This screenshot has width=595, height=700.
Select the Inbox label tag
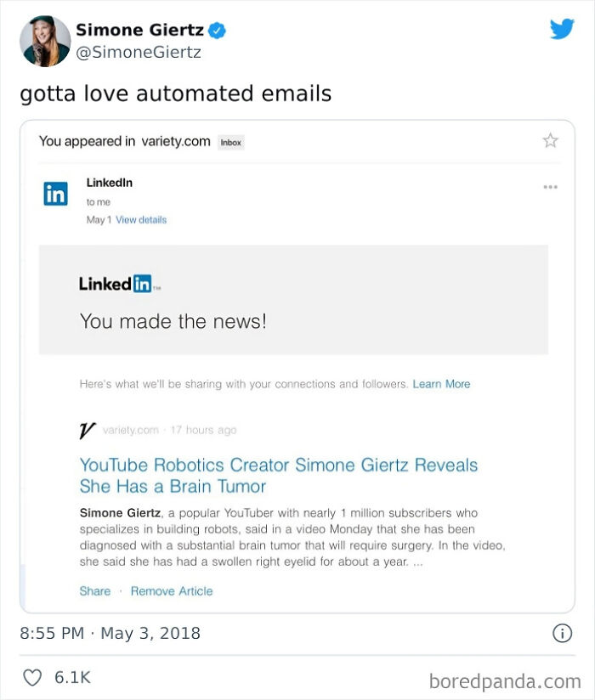(x=229, y=142)
